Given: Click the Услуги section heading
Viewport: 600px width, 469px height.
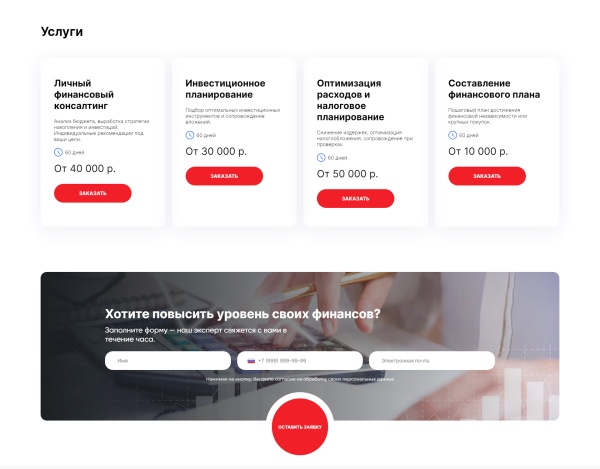Looking at the screenshot, I should (x=62, y=32).
